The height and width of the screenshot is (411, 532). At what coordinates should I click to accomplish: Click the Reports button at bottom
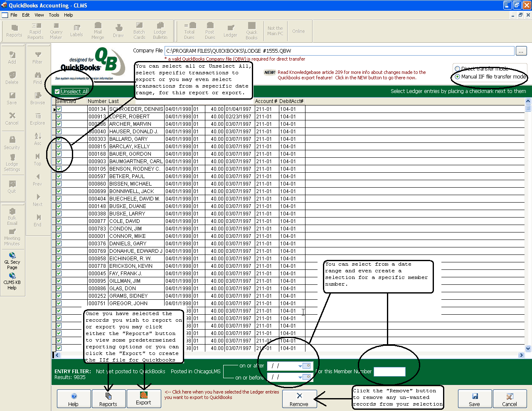tap(108, 399)
